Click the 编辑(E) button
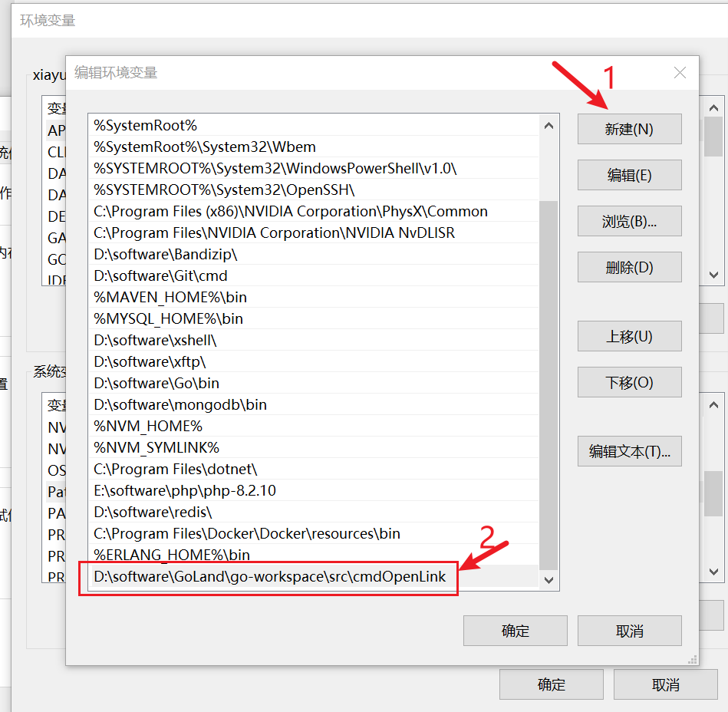 629,175
